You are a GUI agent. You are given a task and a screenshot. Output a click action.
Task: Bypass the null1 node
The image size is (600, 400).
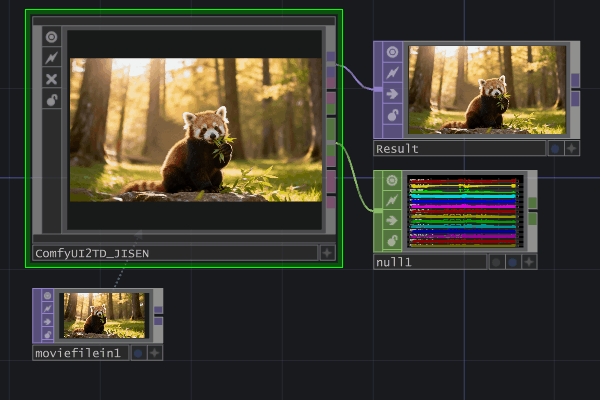coord(392,221)
